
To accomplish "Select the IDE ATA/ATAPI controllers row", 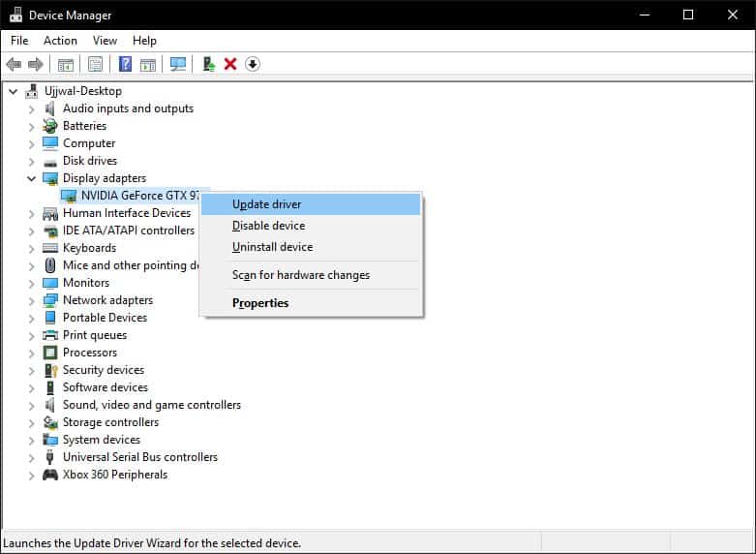I will [129, 231].
